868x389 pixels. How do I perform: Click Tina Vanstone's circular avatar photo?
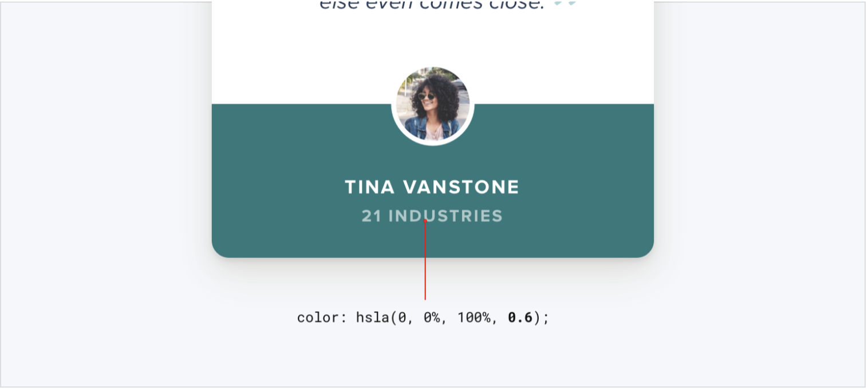tap(433, 104)
